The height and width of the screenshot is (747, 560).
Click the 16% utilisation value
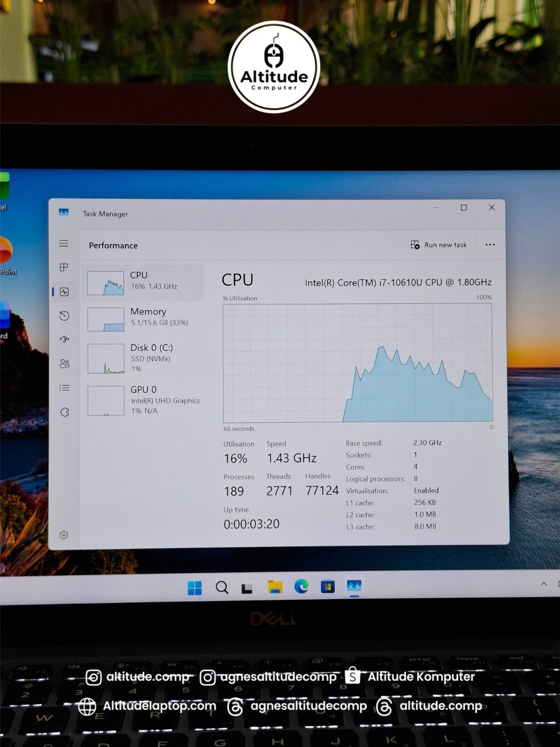(x=236, y=458)
